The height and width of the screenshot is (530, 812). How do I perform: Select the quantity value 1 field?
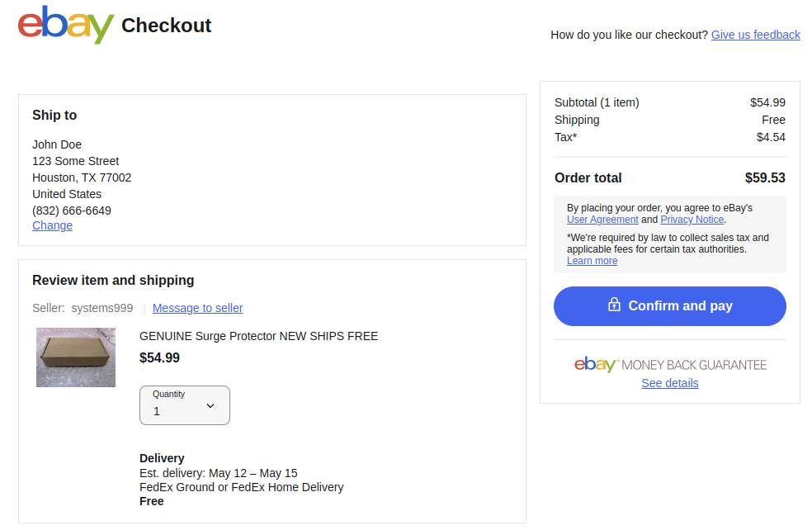point(184,405)
